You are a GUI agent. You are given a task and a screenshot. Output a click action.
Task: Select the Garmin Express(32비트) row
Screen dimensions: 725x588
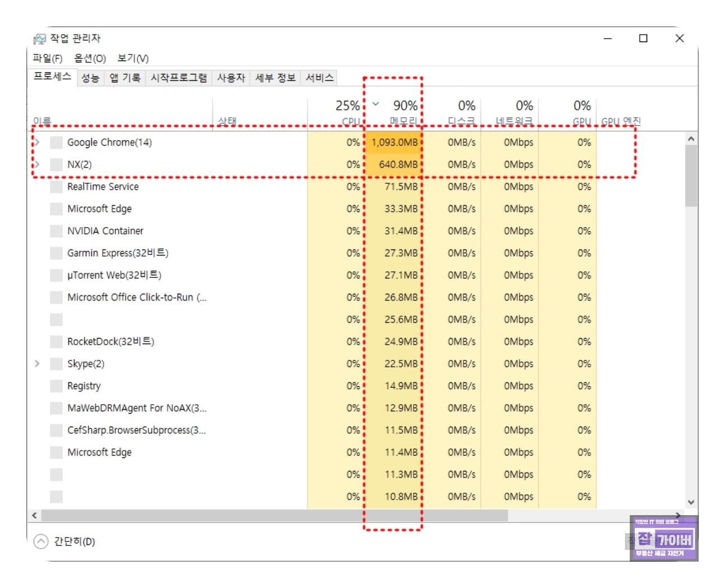(356, 253)
